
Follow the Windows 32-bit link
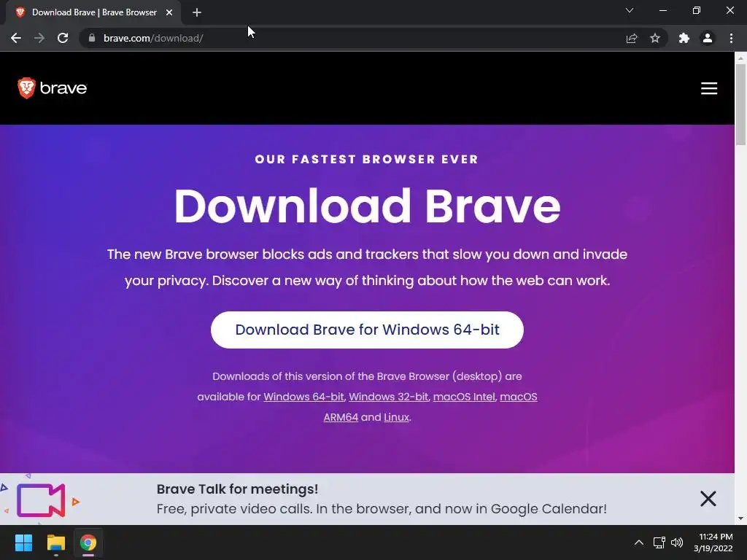(x=388, y=397)
